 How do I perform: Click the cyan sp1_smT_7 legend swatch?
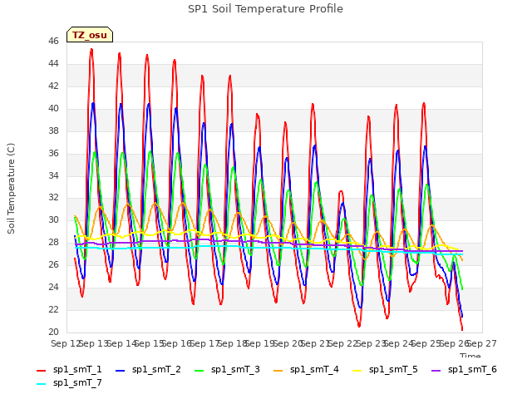pyautogui.click(x=41, y=384)
